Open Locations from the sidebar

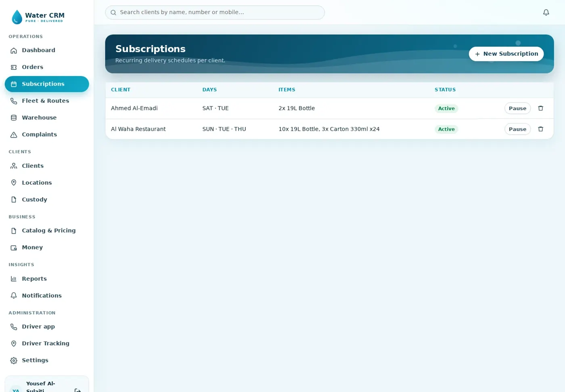point(47,183)
